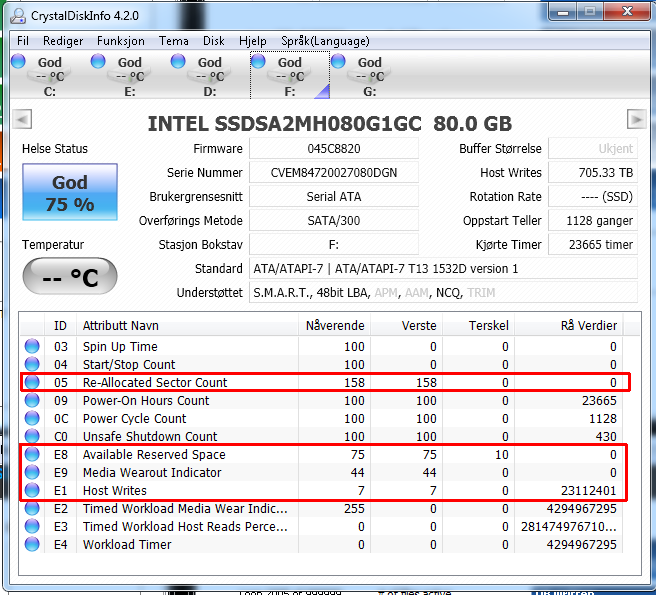Click status orb of Host Writes E1 row

[32, 490]
